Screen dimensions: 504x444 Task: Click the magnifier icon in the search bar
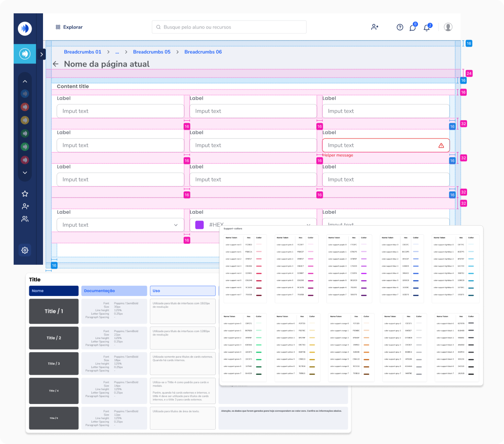pos(158,27)
